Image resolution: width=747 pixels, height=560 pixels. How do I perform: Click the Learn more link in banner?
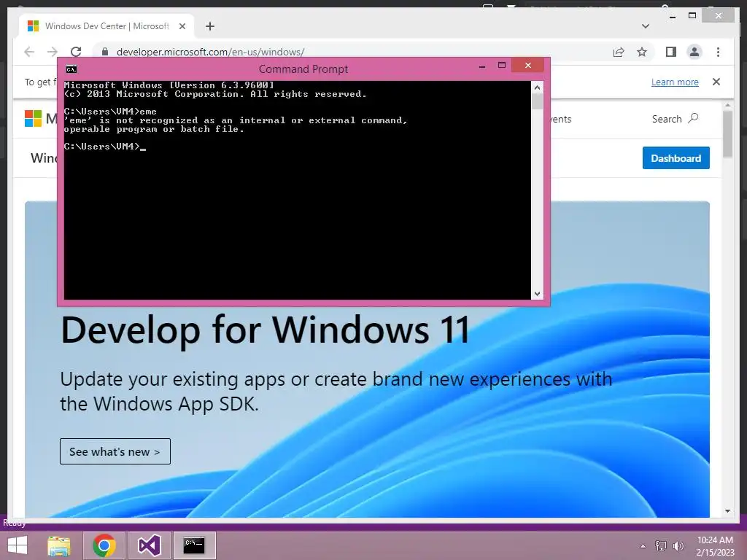pyautogui.click(x=675, y=82)
